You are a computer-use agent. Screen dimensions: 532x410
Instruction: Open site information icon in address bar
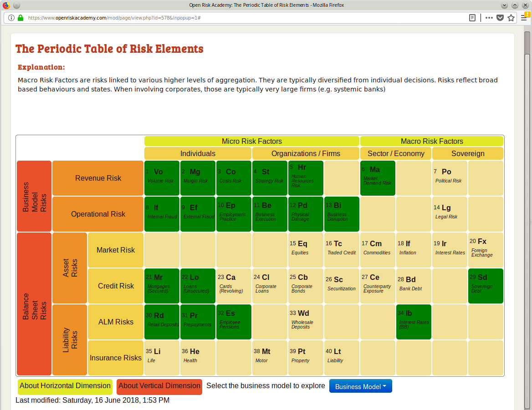(11, 18)
